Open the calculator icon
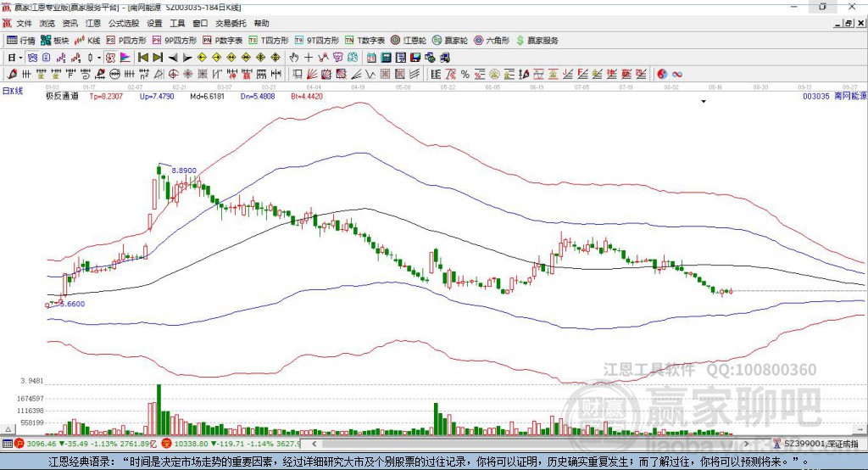868x470 pixels. click(x=386, y=58)
